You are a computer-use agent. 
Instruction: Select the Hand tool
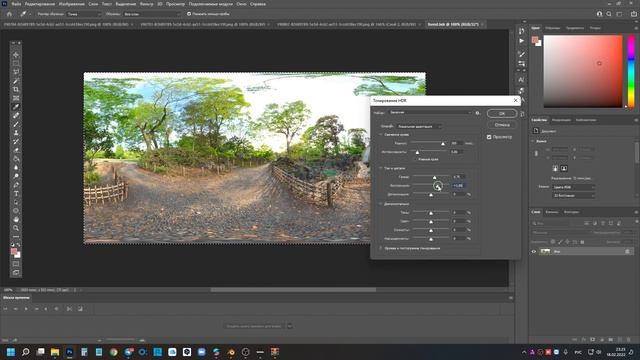16,220
